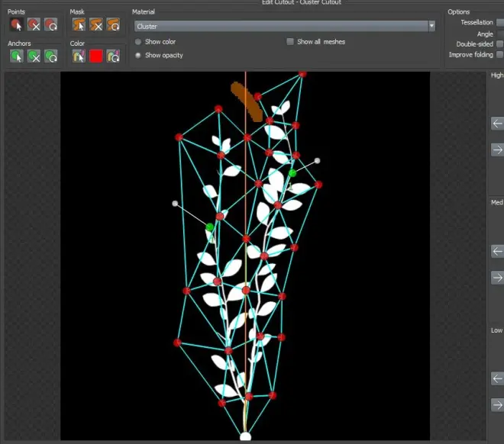Click the brown mask stroke in the canvas
This screenshot has width=504, height=444.
coord(247,101)
